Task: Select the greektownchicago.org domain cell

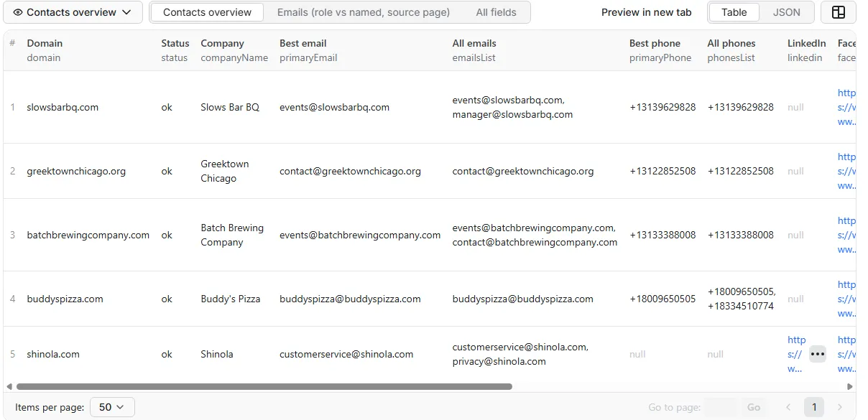Action: 76,171
